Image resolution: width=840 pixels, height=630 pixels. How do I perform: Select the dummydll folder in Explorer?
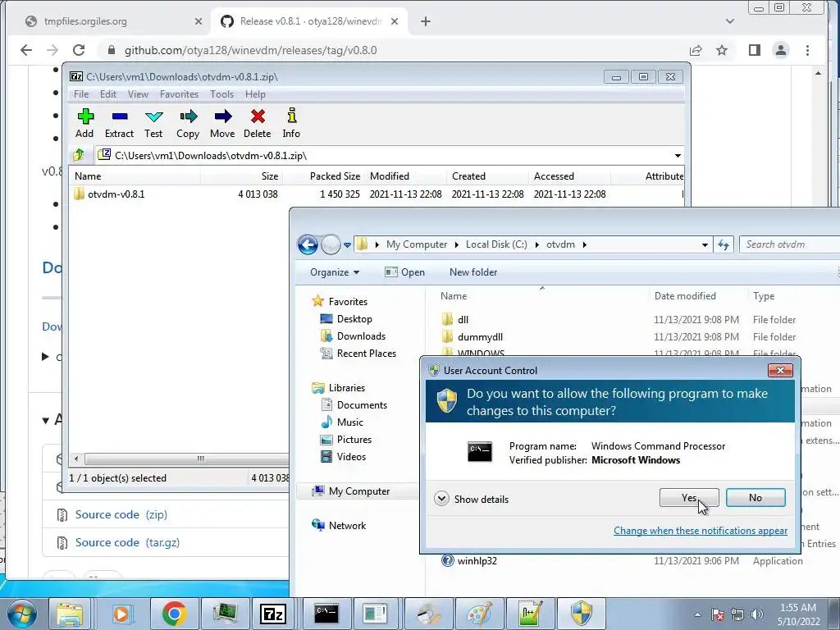pyautogui.click(x=480, y=337)
